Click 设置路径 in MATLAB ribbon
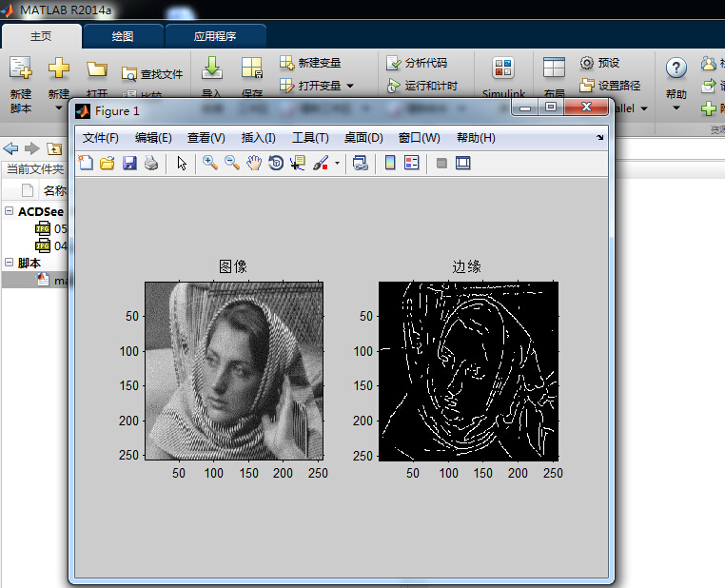This screenshot has height=588, width=725. tap(610, 86)
